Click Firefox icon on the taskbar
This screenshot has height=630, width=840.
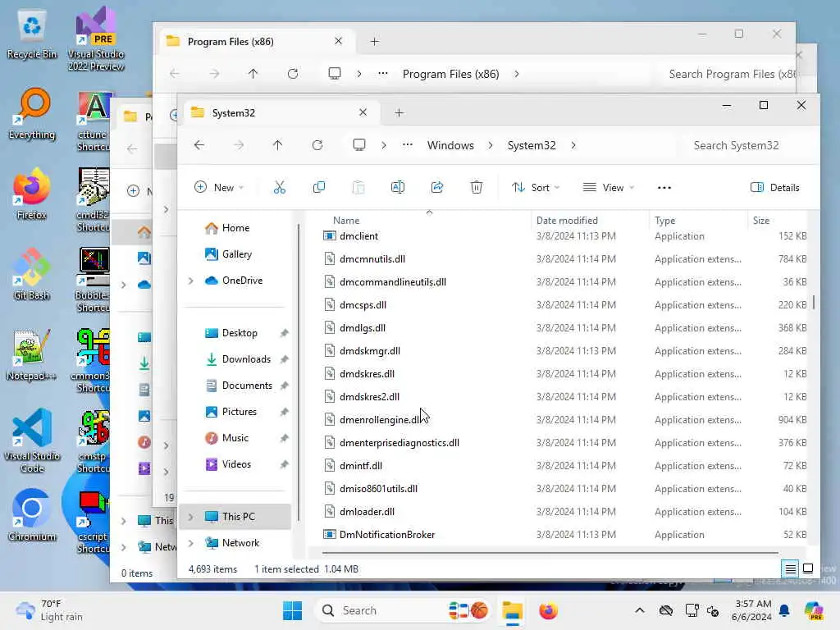coord(548,610)
